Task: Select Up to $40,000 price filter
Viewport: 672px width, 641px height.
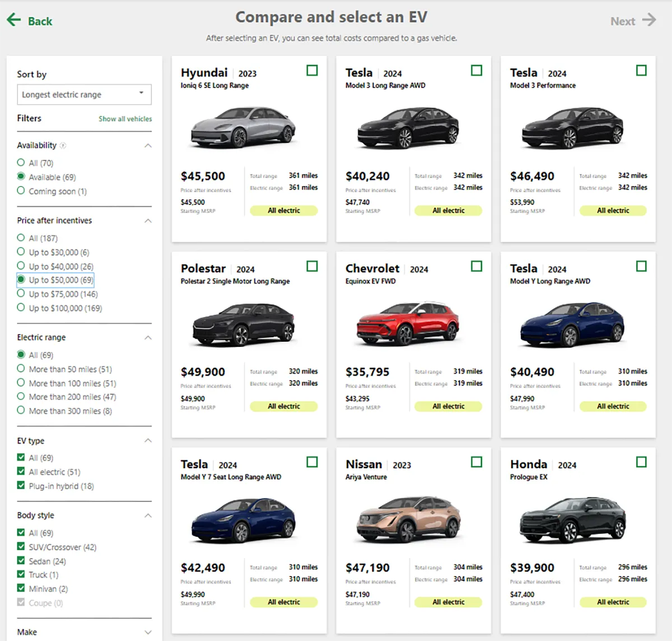Action: pos(21,266)
